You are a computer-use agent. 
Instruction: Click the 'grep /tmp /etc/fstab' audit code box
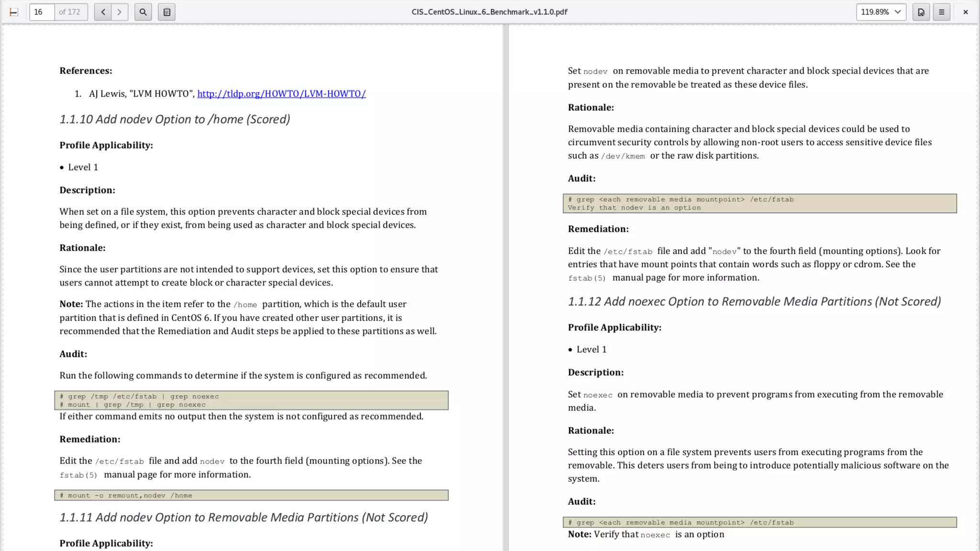(x=251, y=400)
